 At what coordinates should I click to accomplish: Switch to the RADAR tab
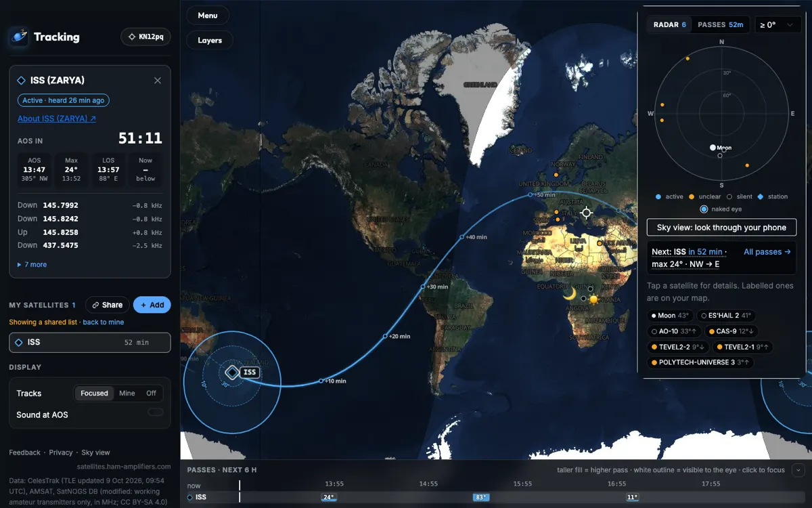pyautogui.click(x=670, y=25)
